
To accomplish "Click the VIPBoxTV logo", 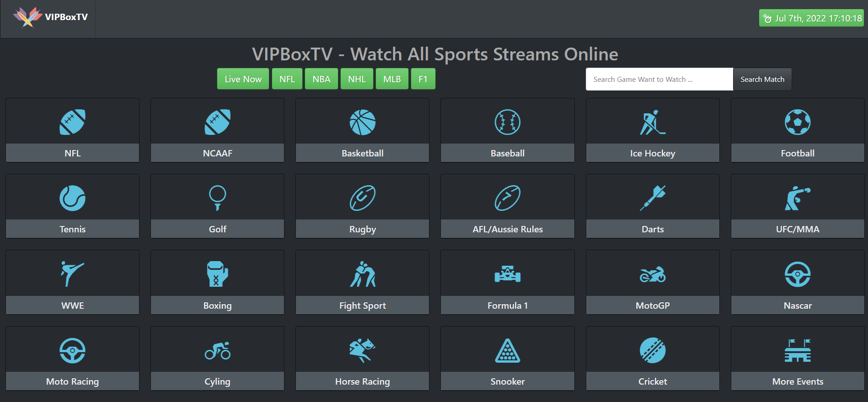I will tap(50, 17).
